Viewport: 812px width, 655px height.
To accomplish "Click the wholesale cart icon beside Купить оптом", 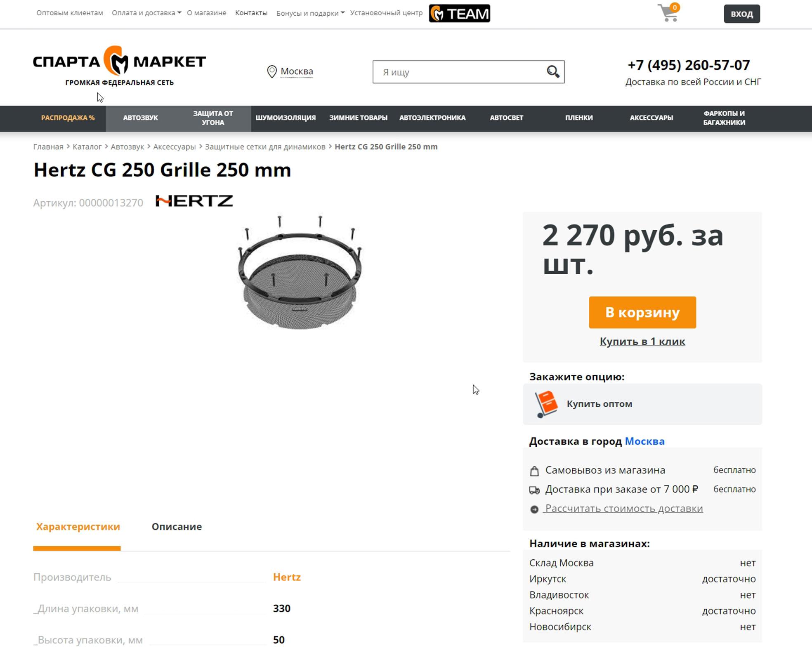I will (x=546, y=404).
